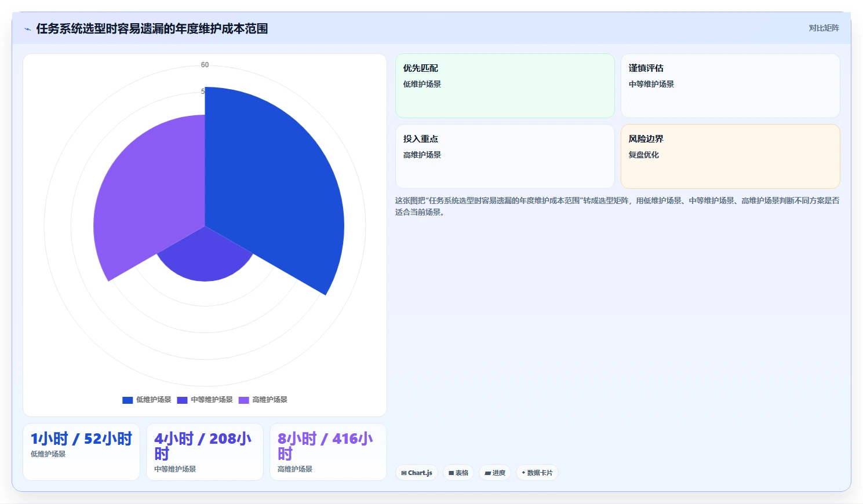Click the icon in the Chart.js tag
Viewport: 863px width, 504px height.
pyautogui.click(x=404, y=473)
